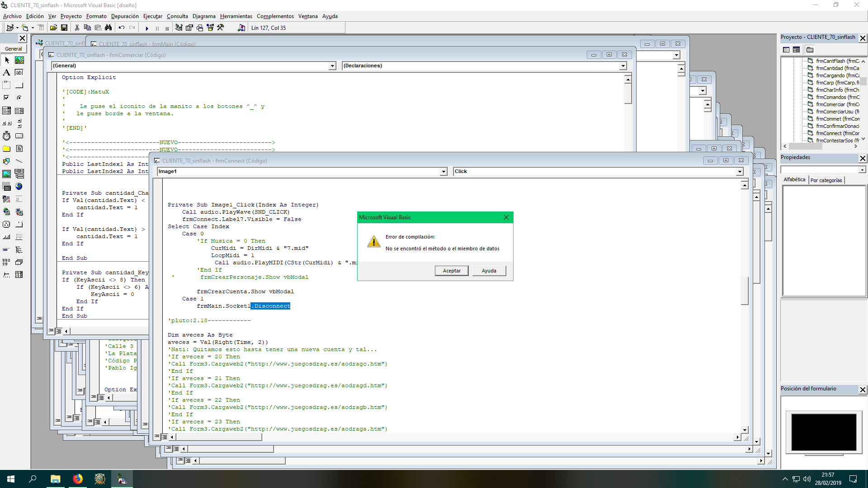Close the Microsoft Visual Basic error dialog
Screen dimensions: 868x488
point(506,217)
